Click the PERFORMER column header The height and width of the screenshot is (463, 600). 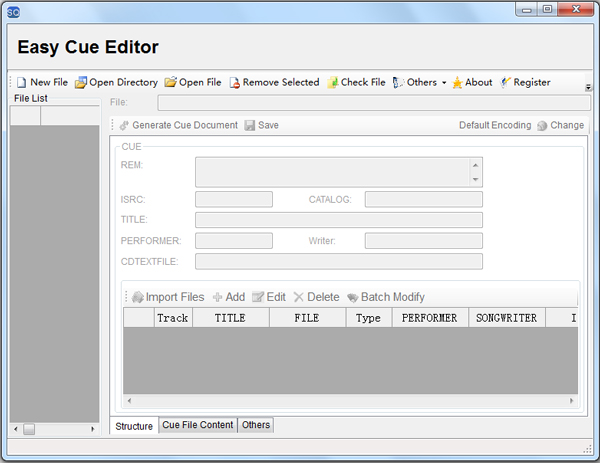coord(428,318)
